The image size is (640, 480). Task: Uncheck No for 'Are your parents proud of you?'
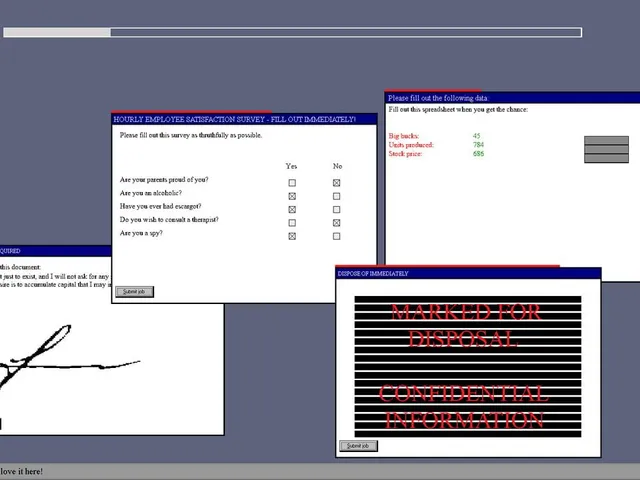[336, 183]
